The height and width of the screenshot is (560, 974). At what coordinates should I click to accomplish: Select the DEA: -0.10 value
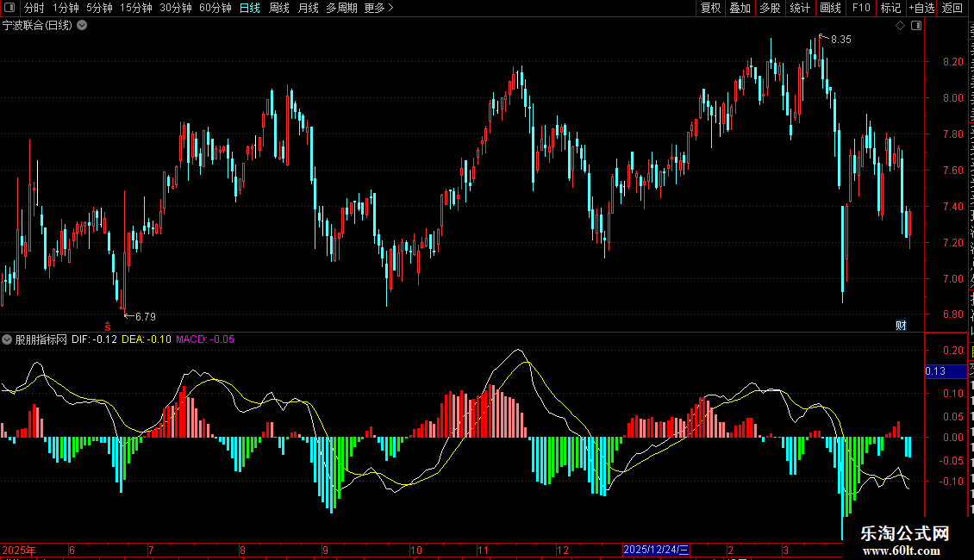pyautogui.click(x=147, y=339)
